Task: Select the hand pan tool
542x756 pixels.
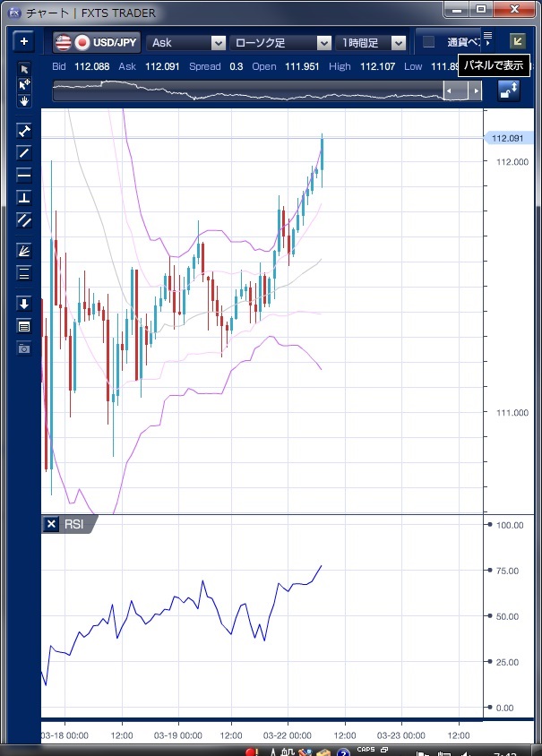Action: point(24,101)
